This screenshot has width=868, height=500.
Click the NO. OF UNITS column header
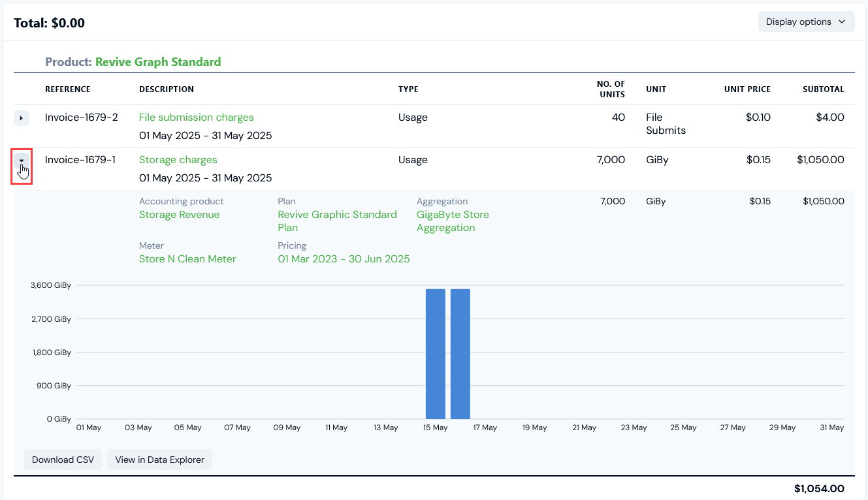click(611, 89)
